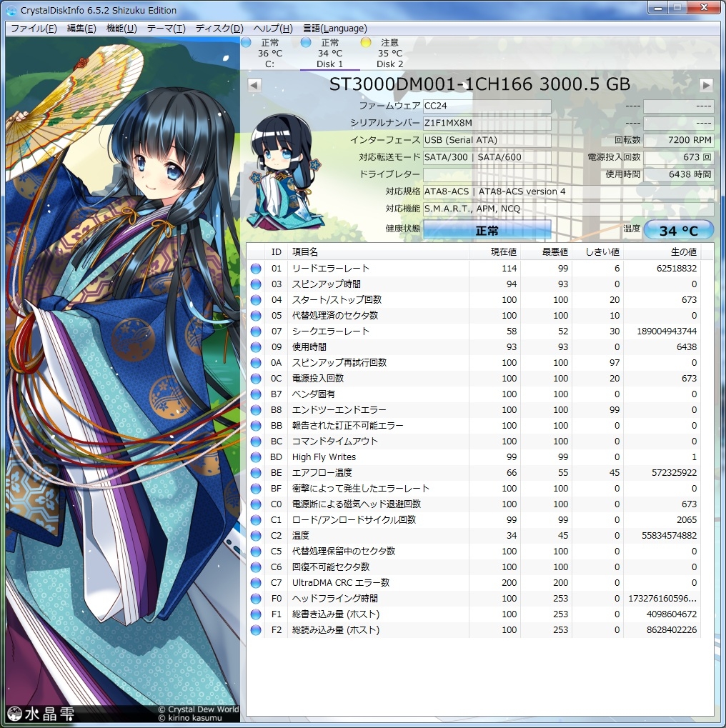Click status icon for BD High Fly Writes
The image size is (726, 728).
pyautogui.click(x=256, y=457)
